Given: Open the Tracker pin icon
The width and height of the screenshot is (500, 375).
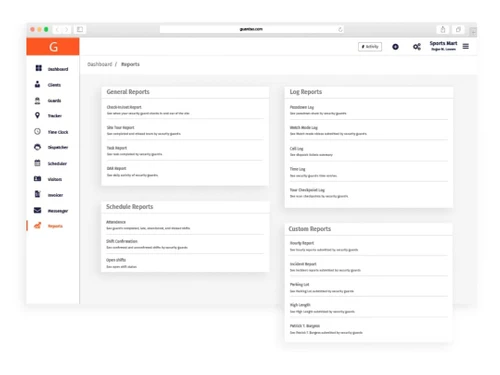Looking at the screenshot, I should tap(37, 115).
